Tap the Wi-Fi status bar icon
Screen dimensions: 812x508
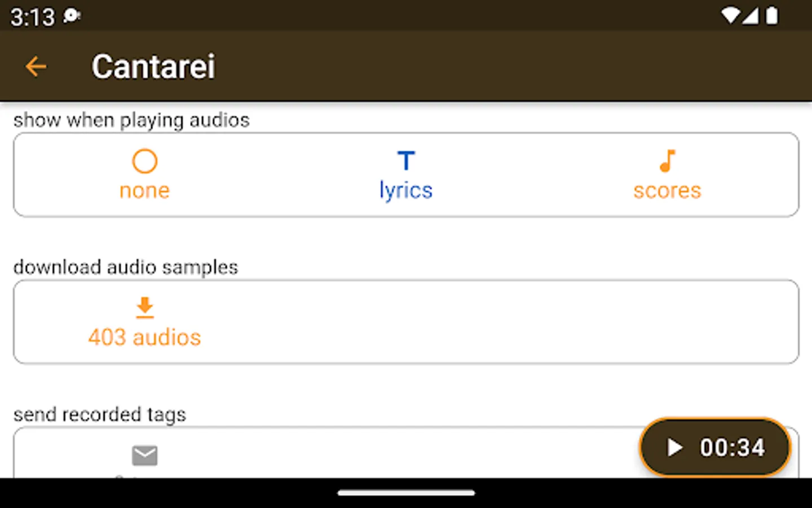click(x=730, y=16)
